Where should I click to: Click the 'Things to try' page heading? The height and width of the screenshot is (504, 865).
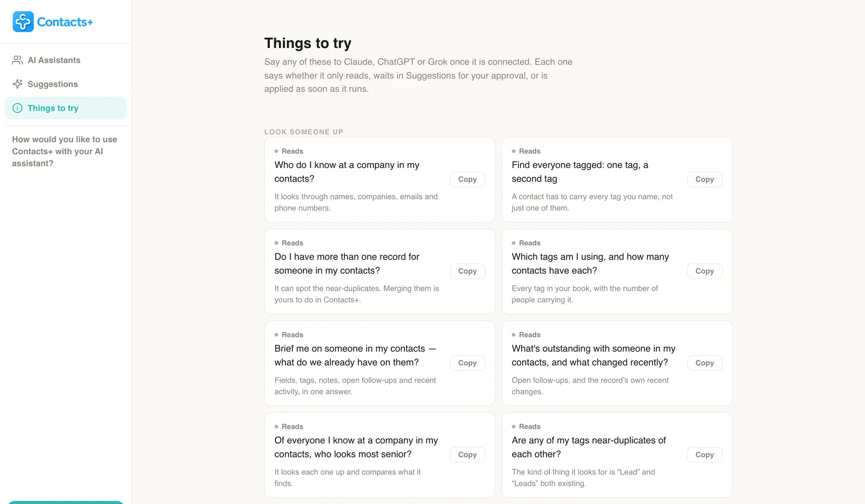[x=308, y=43]
